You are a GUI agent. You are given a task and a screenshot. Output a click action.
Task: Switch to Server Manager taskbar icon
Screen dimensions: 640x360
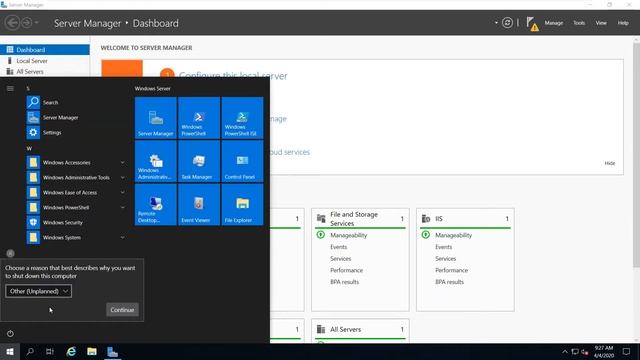[x=112, y=351]
